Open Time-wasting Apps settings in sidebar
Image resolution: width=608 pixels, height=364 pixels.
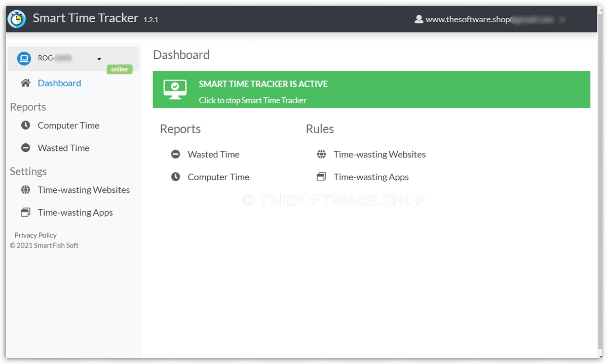[75, 213]
